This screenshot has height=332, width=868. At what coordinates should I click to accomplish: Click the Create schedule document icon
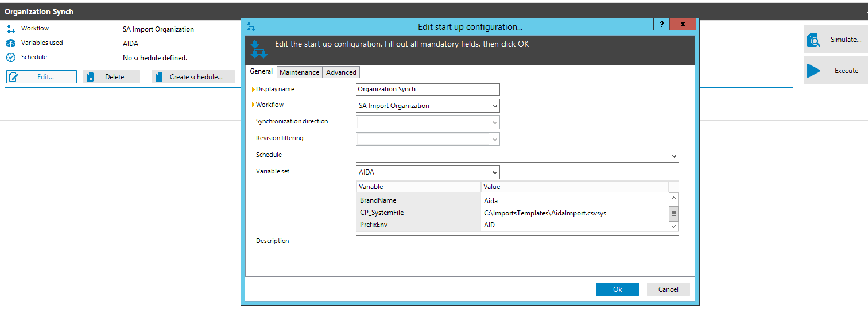tap(159, 77)
